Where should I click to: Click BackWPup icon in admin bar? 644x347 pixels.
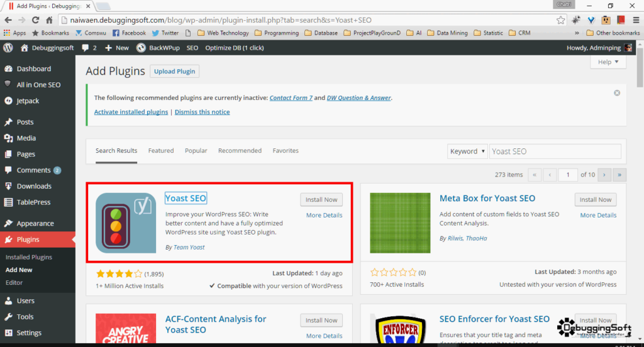141,48
